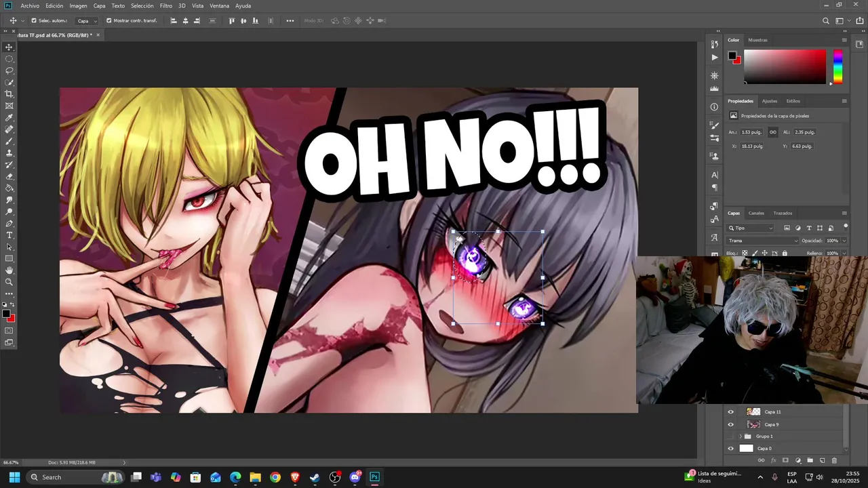Image resolution: width=868 pixels, height=488 pixels.
Task: Open the Capas panel options menu
Action: point(844,213)
